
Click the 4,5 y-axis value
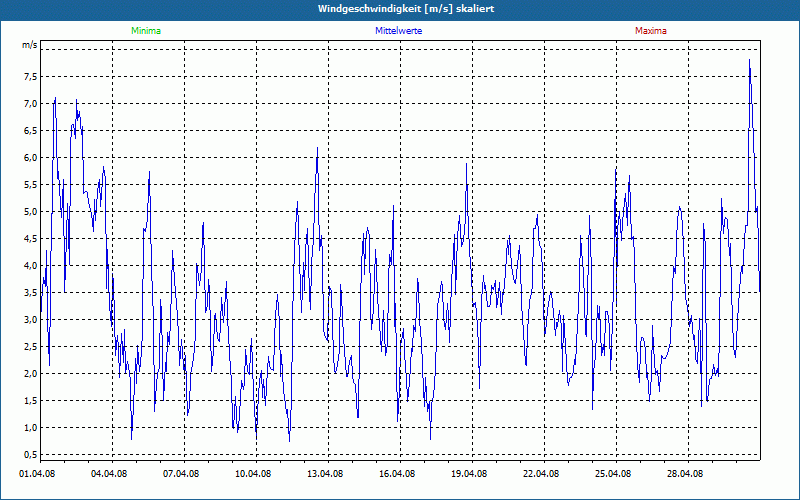[x=30, y=239]
